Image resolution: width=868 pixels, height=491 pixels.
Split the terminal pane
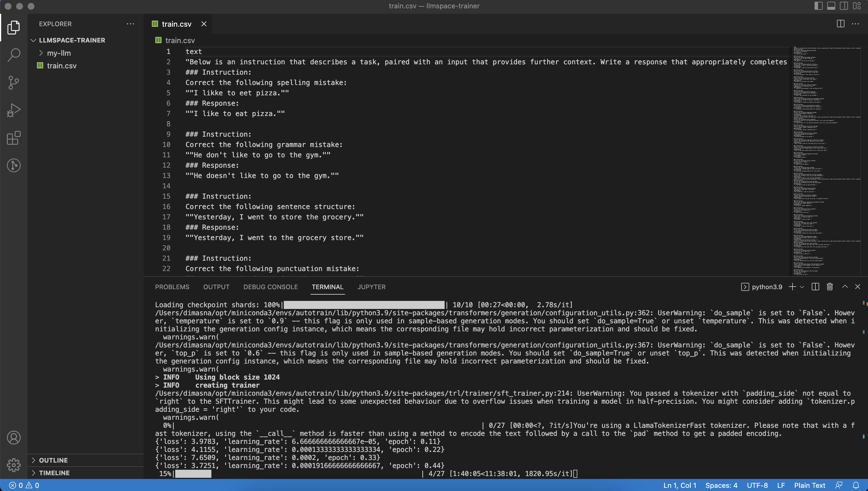tap(815, 287)
